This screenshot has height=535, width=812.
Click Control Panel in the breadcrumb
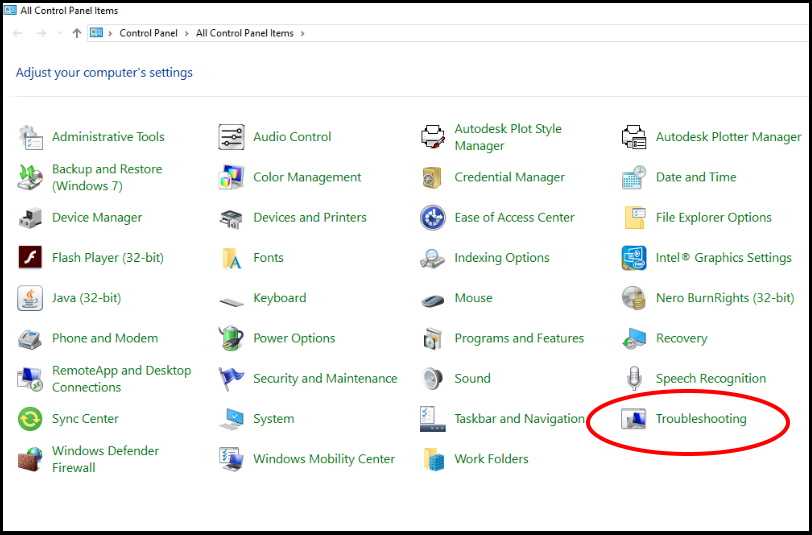coord(148,33)
